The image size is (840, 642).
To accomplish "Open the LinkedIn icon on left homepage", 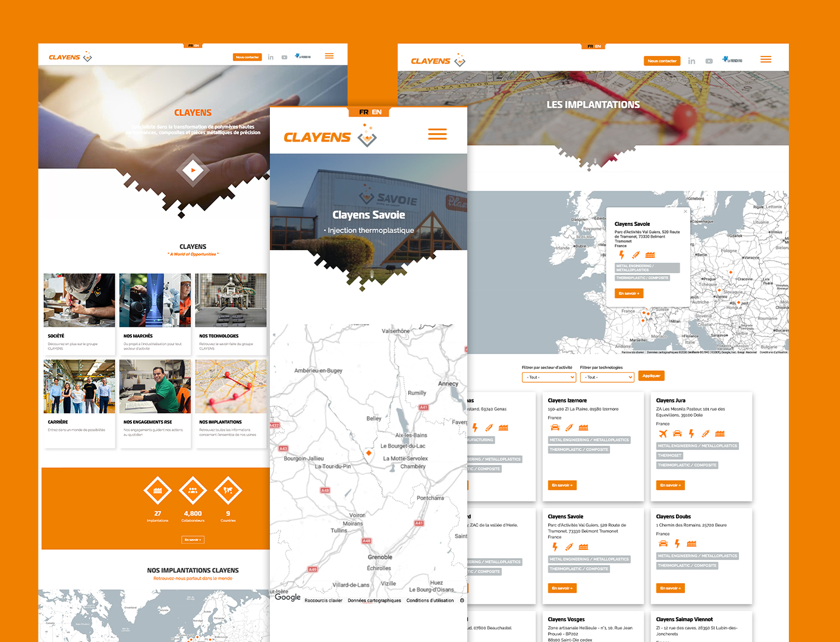I will pos(270,57).
